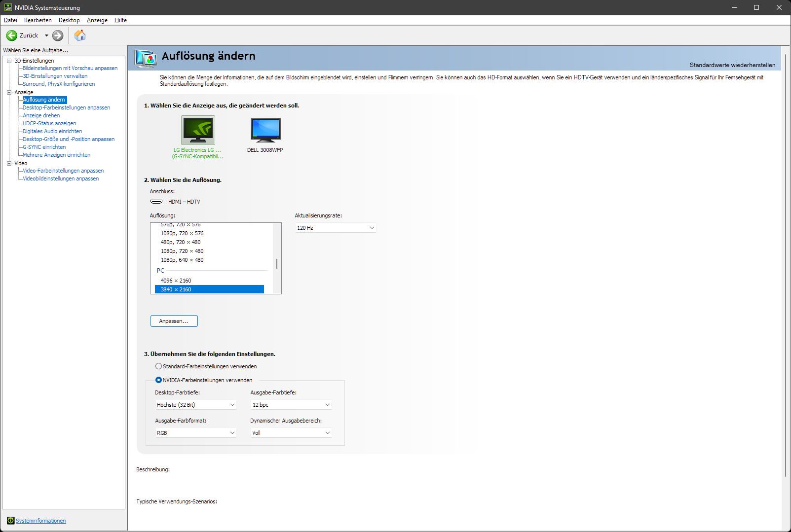Click Standardwerte wiederherstellen link
Viewport: 791px width, 532px height.
click(x=732, y=65)
